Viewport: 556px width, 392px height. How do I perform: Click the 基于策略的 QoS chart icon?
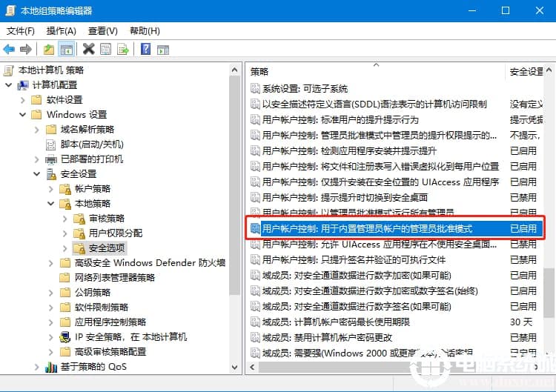point(51,367)
